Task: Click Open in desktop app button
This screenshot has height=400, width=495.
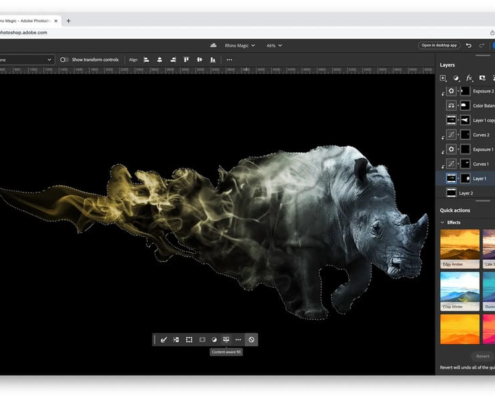Action: [x=439, y=45]
